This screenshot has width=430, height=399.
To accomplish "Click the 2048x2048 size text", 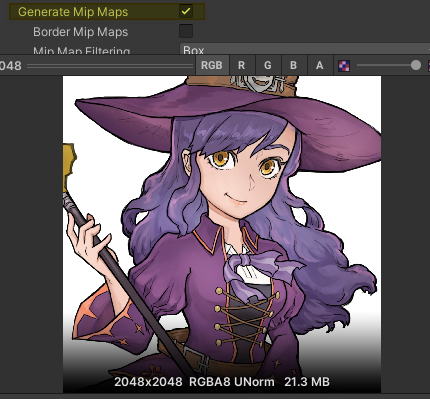I will (x=148, y=382).
